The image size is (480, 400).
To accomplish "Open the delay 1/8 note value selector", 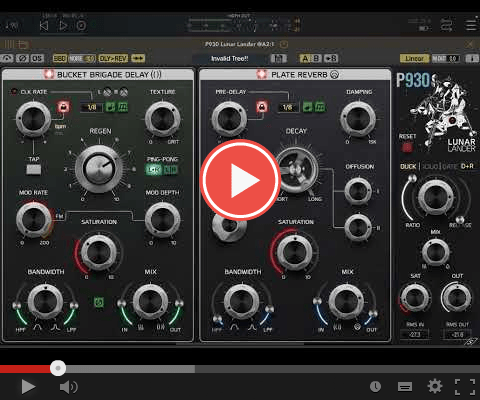I will click(x=91, y=107).
